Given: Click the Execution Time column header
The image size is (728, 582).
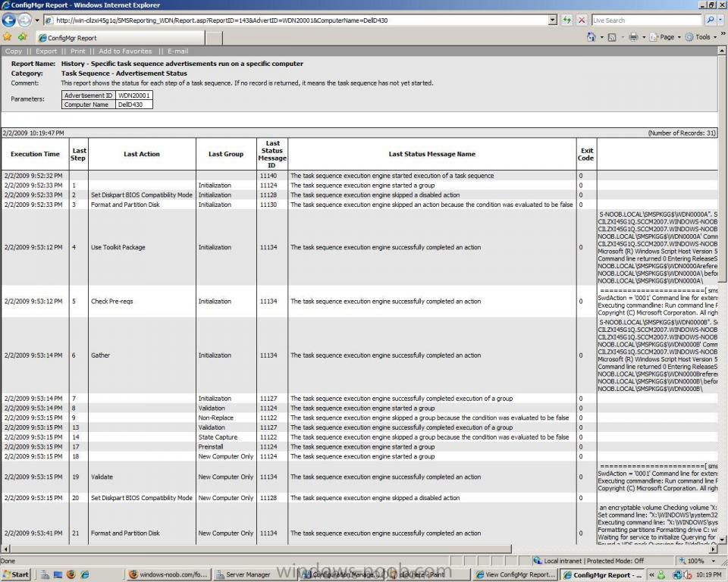Looking at the screenshot, I should (x=36, y=154).
